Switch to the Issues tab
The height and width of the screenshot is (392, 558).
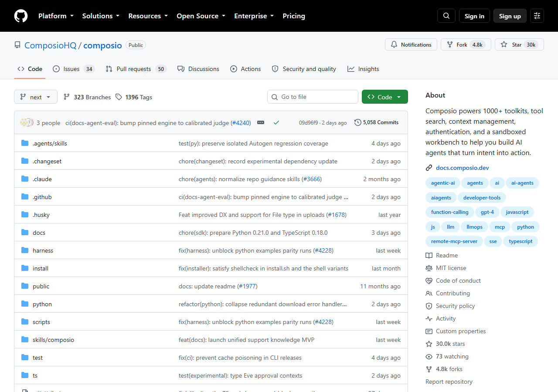[73, 69]
